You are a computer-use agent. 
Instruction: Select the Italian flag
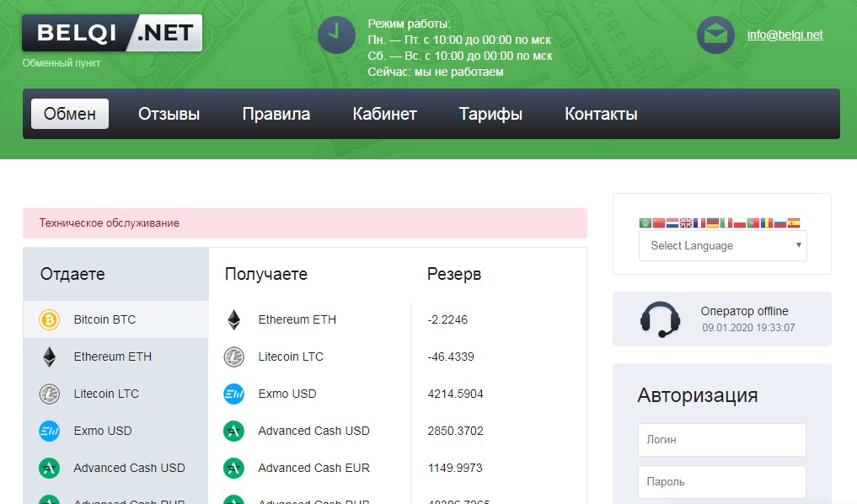click(x=726, y=223)
